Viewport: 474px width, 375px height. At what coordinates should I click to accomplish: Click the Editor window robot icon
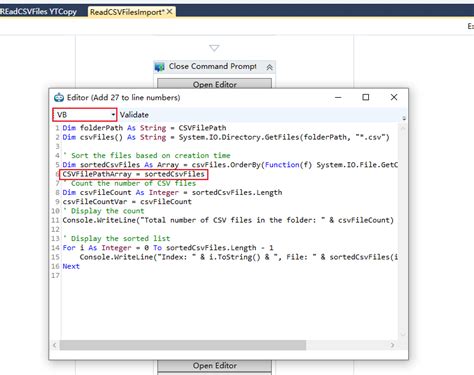pyautogui.click(x=59, y=97)
